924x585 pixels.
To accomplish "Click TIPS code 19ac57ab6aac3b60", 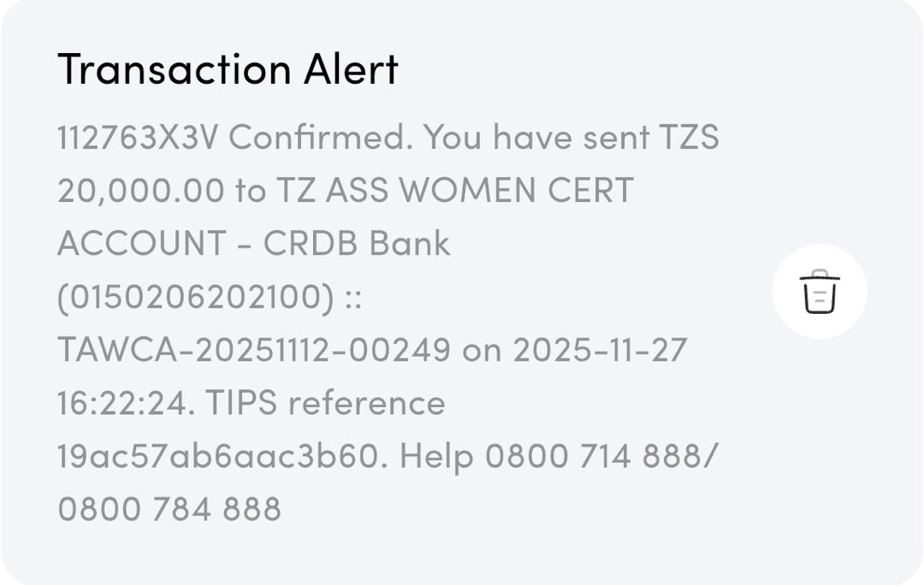I will pos(217,456).
